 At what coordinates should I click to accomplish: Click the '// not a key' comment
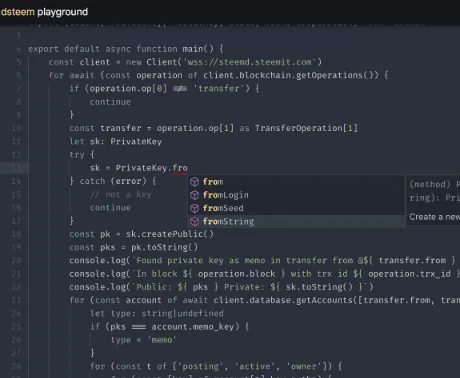click(121, 194)
